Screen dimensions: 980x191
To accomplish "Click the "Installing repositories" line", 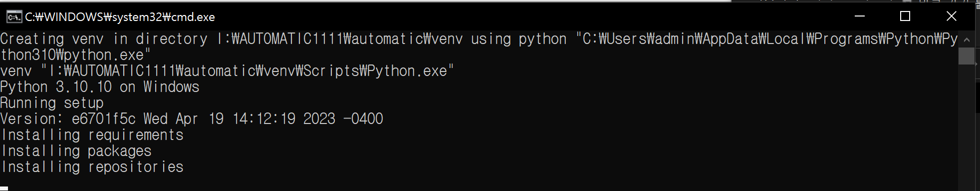I will pos(92,167).
